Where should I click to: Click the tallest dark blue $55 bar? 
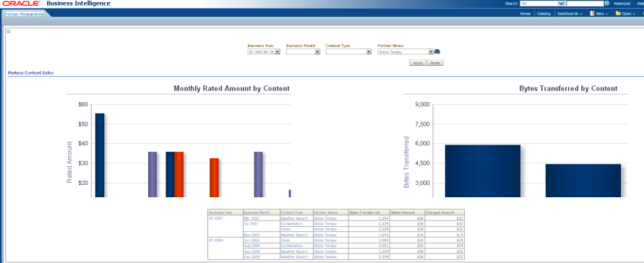(100, 155)
